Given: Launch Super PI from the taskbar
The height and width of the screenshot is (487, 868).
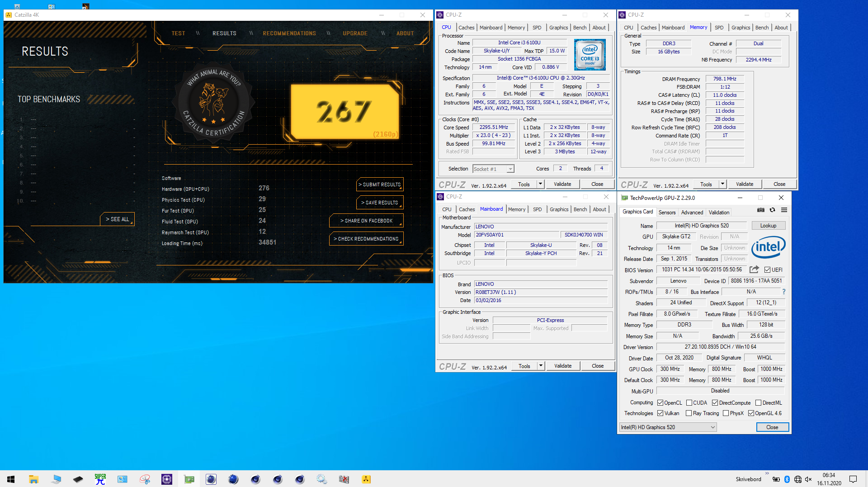Looking at the screenshot, I should (100, 479).
